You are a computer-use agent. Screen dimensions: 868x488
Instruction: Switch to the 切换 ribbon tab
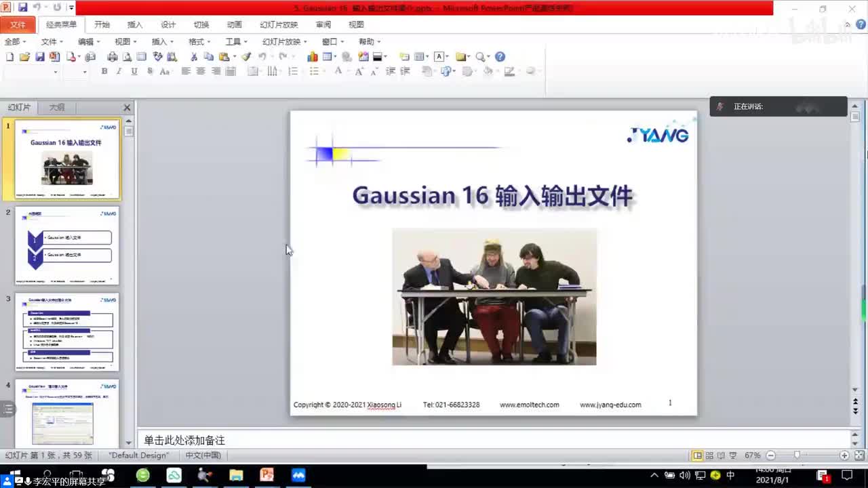201,24
